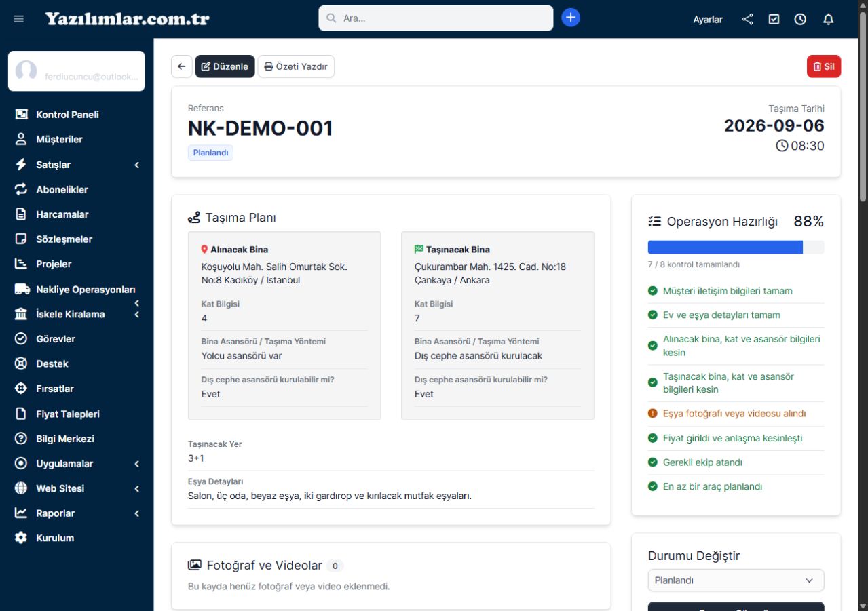Expand the Uygulamalar submenu
This screenshot has height=611, width=868.
[136, 464]
